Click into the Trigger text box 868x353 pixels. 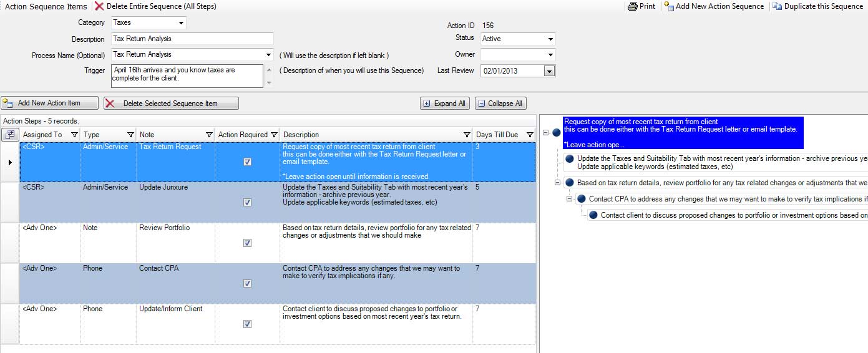click(187, 76)
